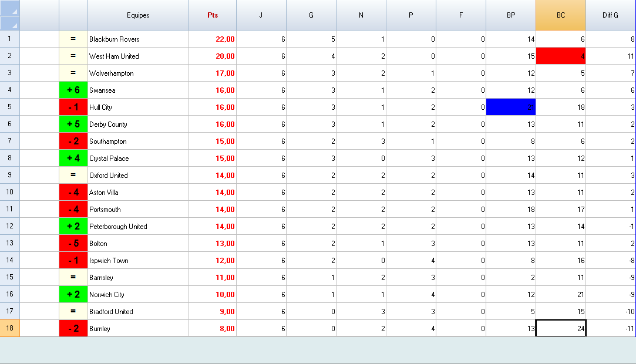
Task: Click the green +6 rank change cell
Action: pos(73,90)
